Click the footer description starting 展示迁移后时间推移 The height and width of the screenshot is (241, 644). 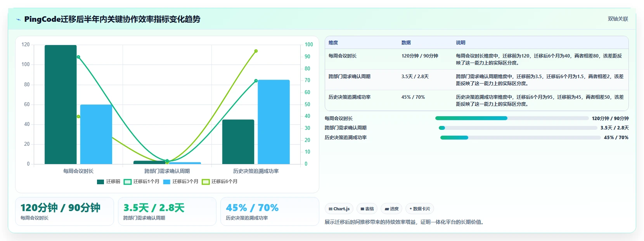click(x=405, y=222)
